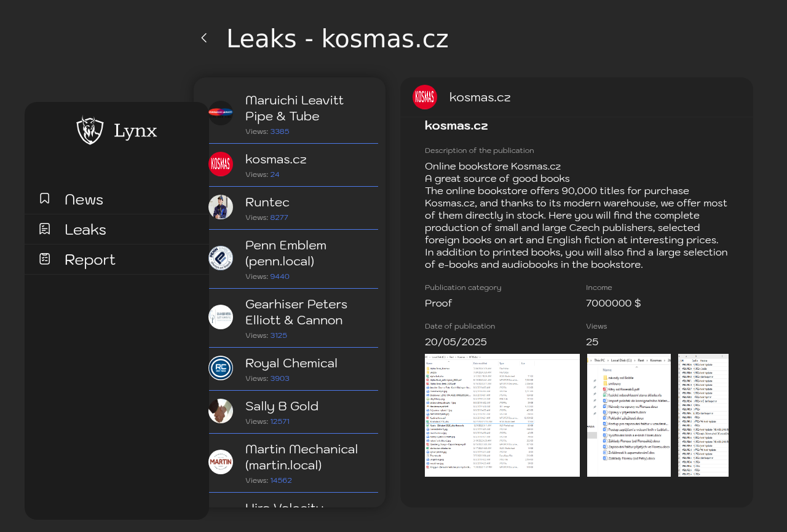Open the News menu item
Image resolution: width=787 pixels, height=532 pixels.
(117, 199)
